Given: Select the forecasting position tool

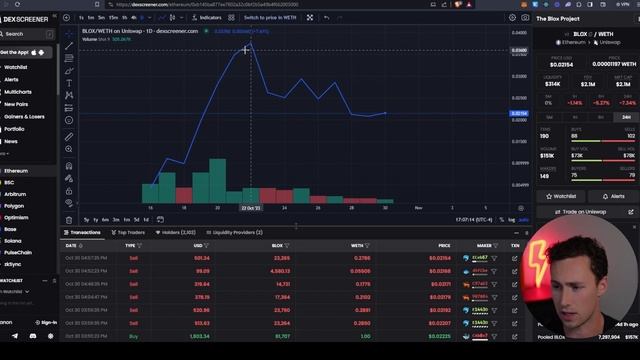Looking at the screenshot, I should [x=69, y=108].
